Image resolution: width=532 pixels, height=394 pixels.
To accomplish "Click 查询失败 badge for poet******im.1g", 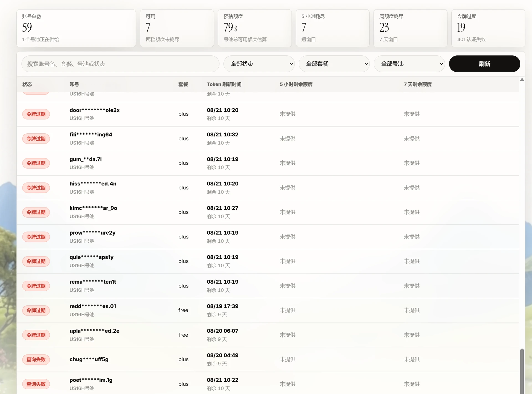I will 36,384.
